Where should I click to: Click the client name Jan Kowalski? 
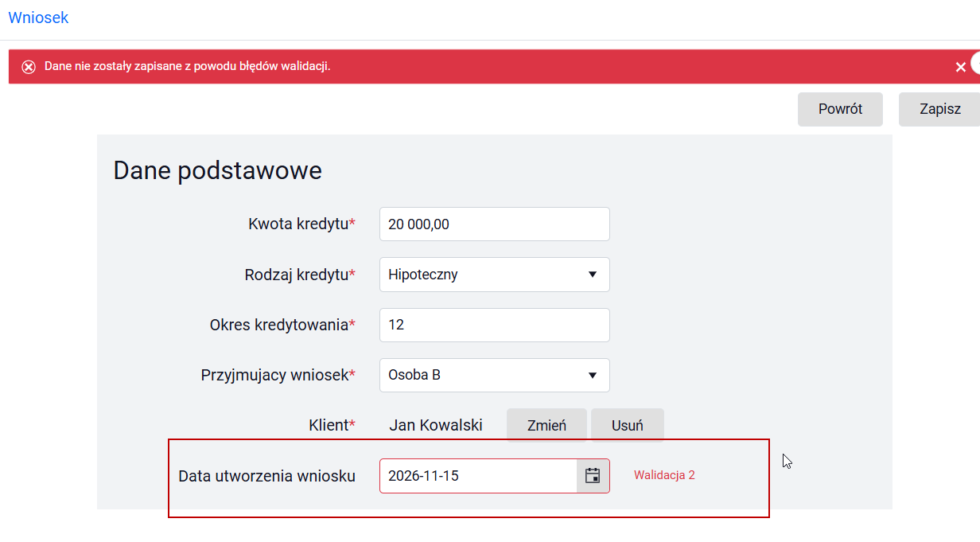coord(436,425)
